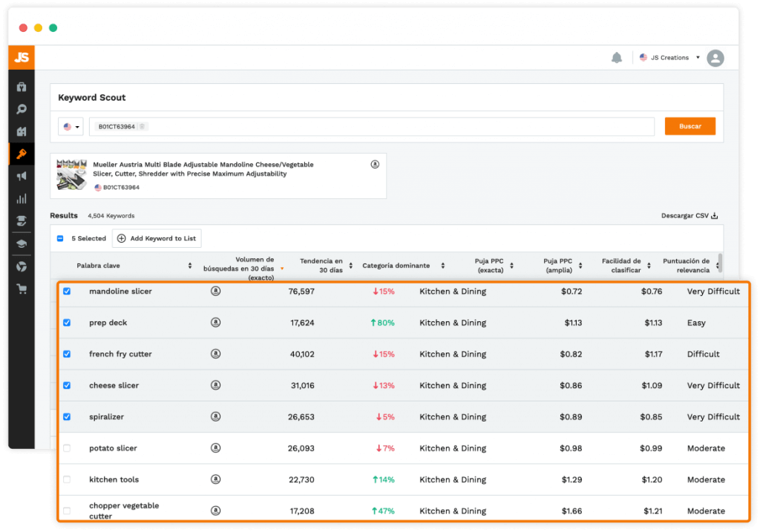Open the user profile avatar
Screen dimensions: 760x532
715,58
